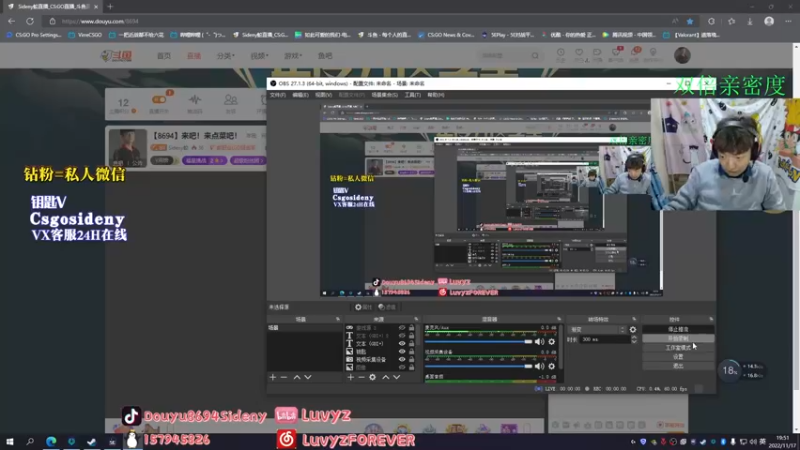Remove the selected scene with the minus icon in Scenes panel
The height and width of the screenshot is (450, 800).
[284, 377]
